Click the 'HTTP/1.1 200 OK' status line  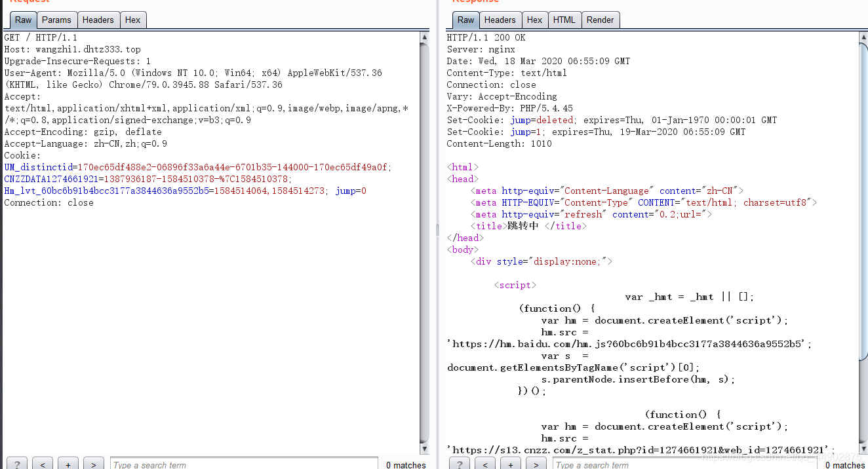click(x=486, y=37)
